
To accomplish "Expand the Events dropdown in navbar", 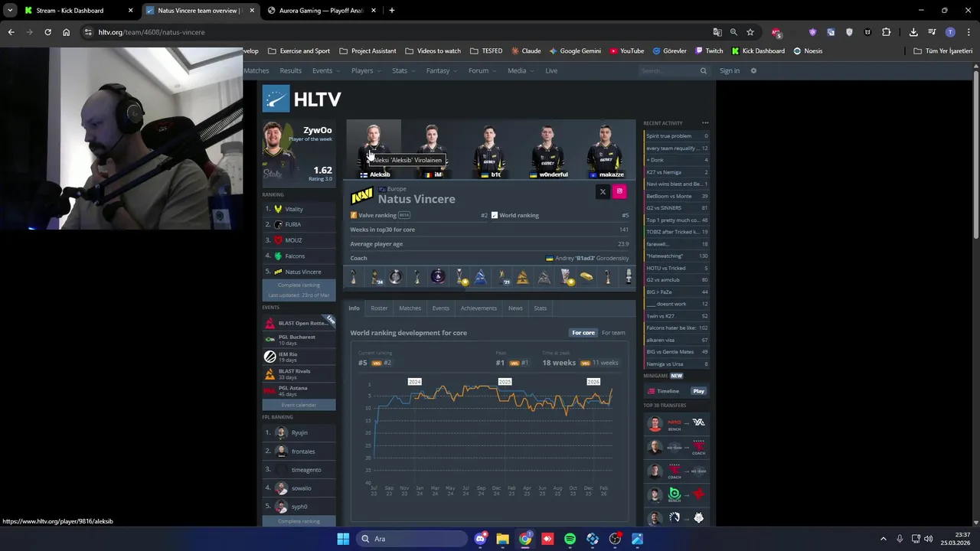I will (325, 70).
